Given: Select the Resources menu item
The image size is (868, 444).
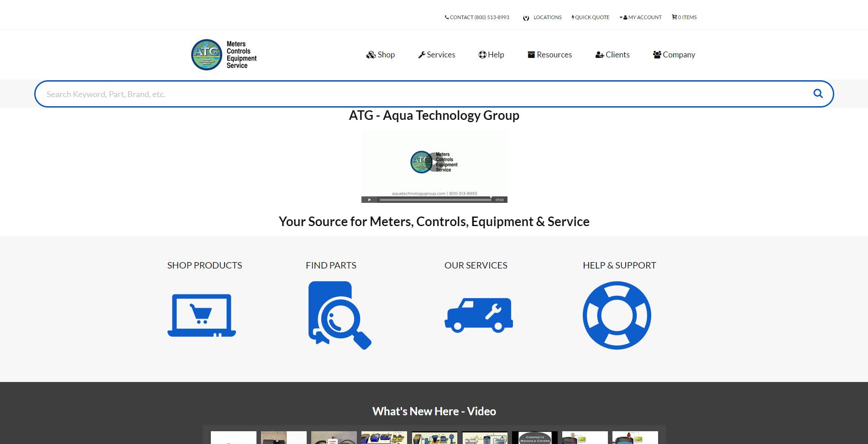Looking at the screenshot, I should tap(549, 54).
